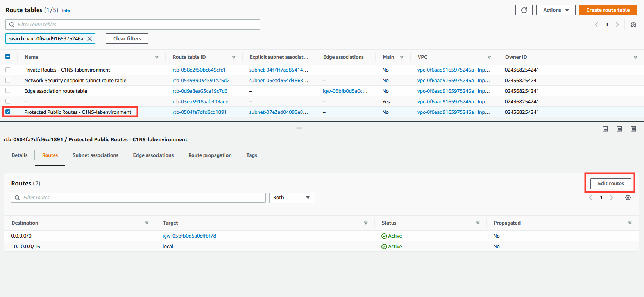Sort by Owner ID column arrow
Viewport: 644px width, 297px height.
click(x=635, y=57)
